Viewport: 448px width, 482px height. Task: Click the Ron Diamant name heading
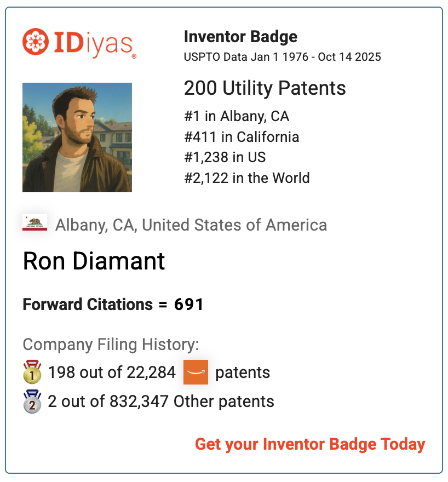[94, 262]
